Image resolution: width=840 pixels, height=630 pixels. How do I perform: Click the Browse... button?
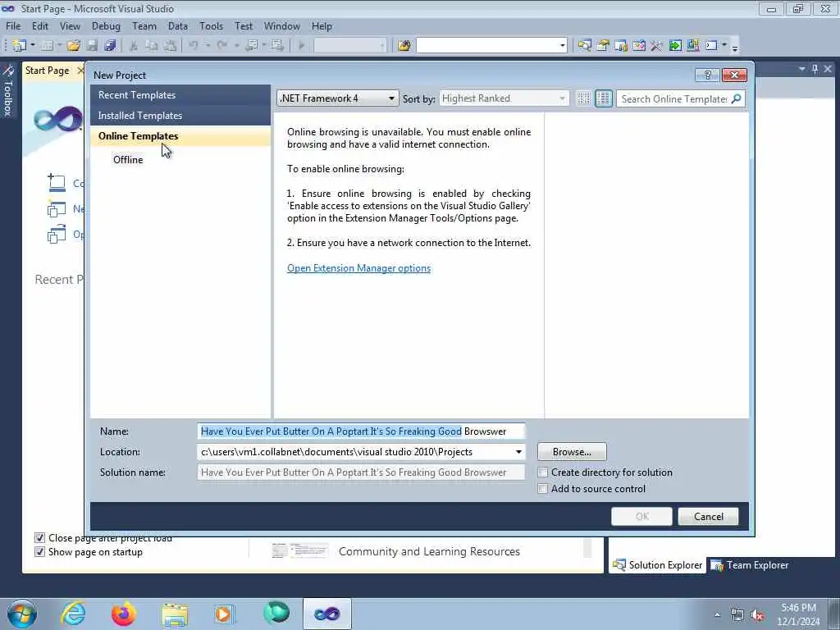pos(572,452)
